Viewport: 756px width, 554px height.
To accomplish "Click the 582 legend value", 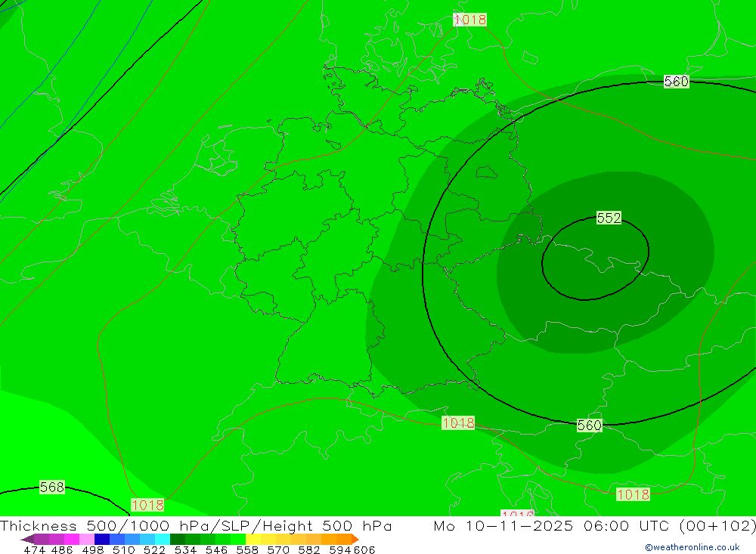I will (309, 549).
